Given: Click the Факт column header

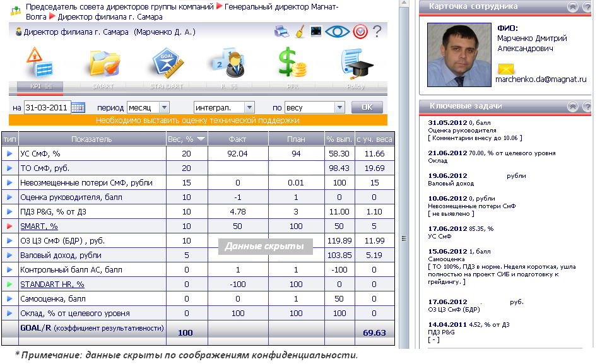Looking at the screenshot, I should [x=238, y=139].
